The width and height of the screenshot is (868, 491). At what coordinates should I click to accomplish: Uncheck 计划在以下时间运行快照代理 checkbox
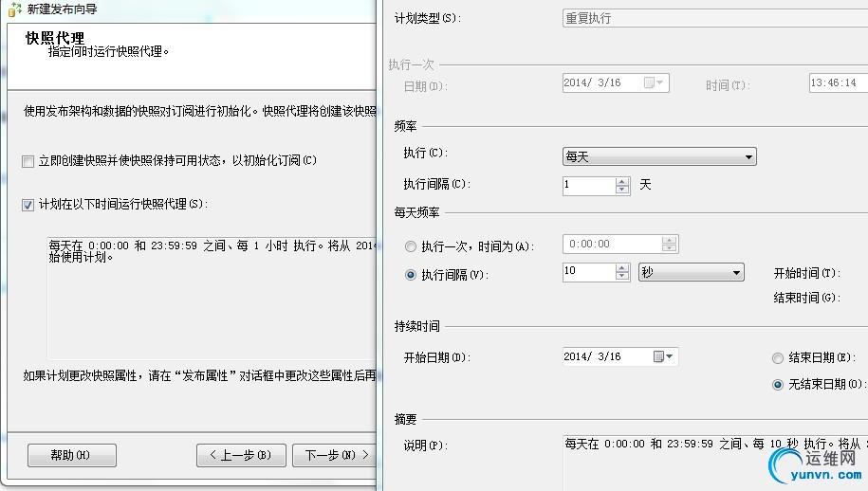point(28,205)
